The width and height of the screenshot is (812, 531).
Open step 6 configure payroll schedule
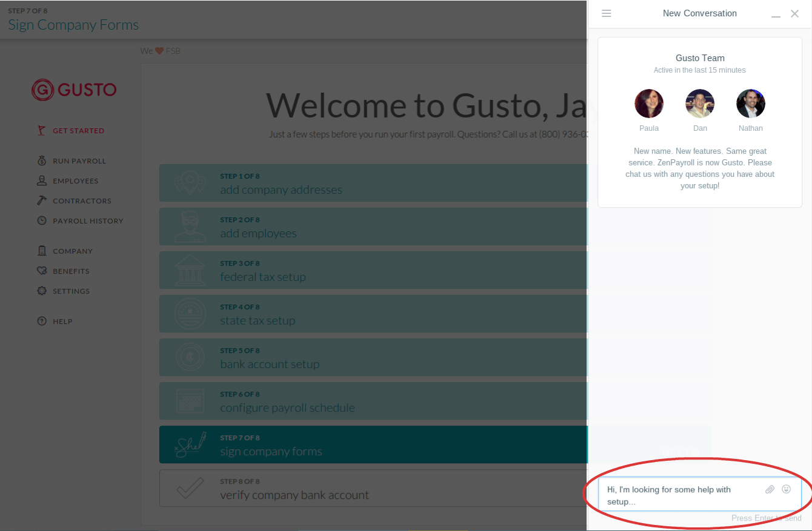pos(373,401)
